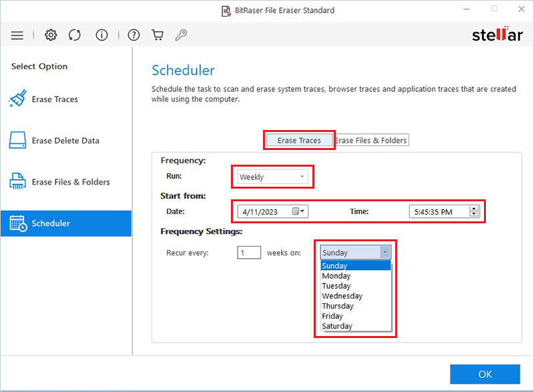534x392 pixels.
Task: Click the refresh update icon
Action: pyautogui.click(x=75, y=35)
